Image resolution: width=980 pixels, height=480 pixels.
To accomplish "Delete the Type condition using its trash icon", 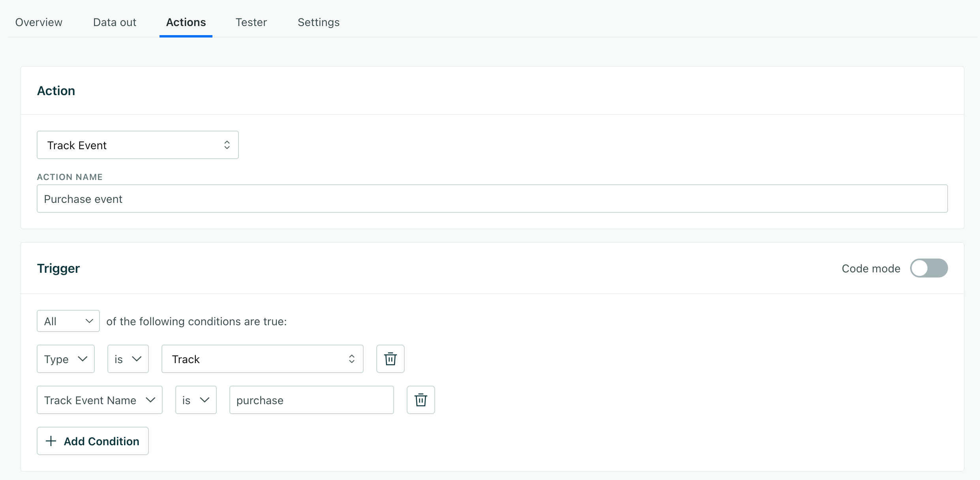I will 390,359.
